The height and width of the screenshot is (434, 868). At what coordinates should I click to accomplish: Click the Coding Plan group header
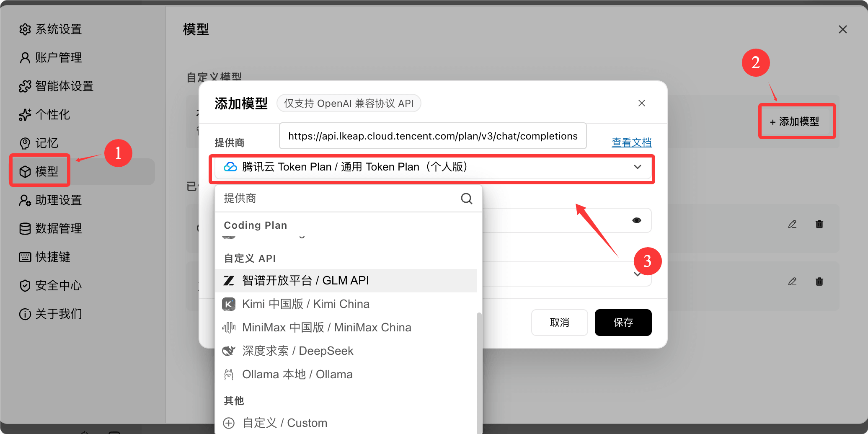click(256, 225)
